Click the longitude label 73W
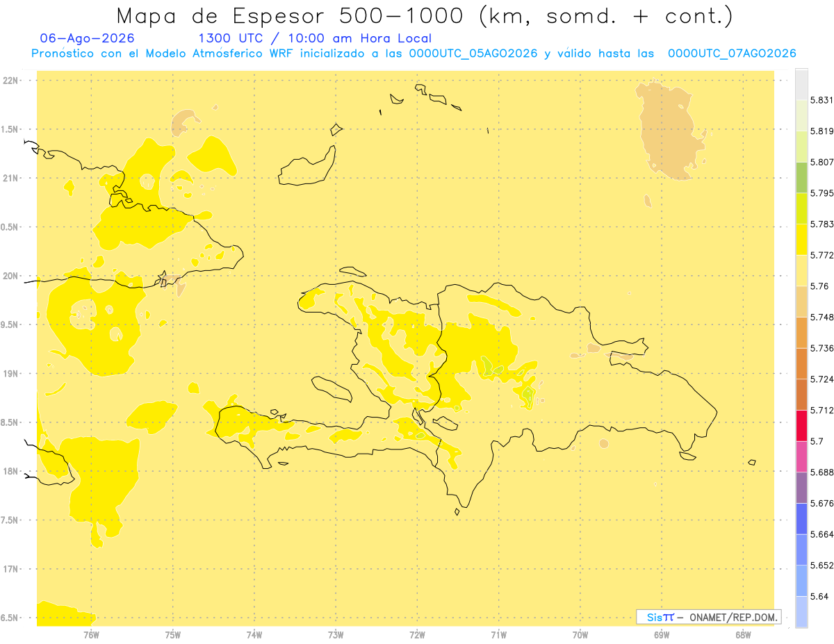 pos(336,635)
